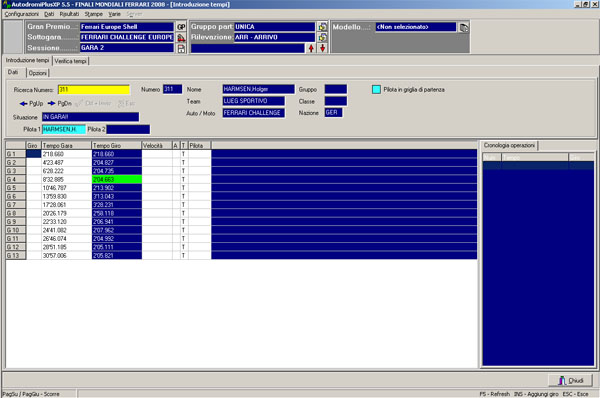Image resolution: width=600 pixels, height=398 pixels.
Task: Click the red car icon beside Sottogara
Action: (x=181, y=38)
